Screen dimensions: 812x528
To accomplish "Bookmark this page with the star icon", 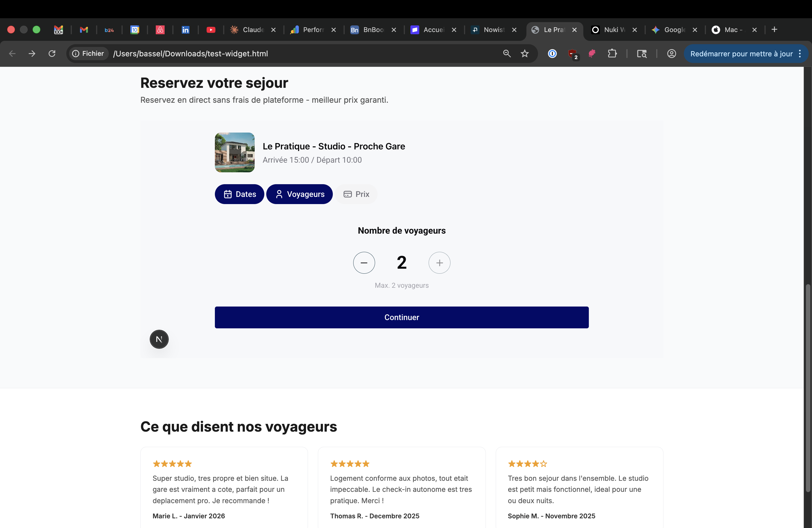I will pyautogui.click(x=525, y=54).
